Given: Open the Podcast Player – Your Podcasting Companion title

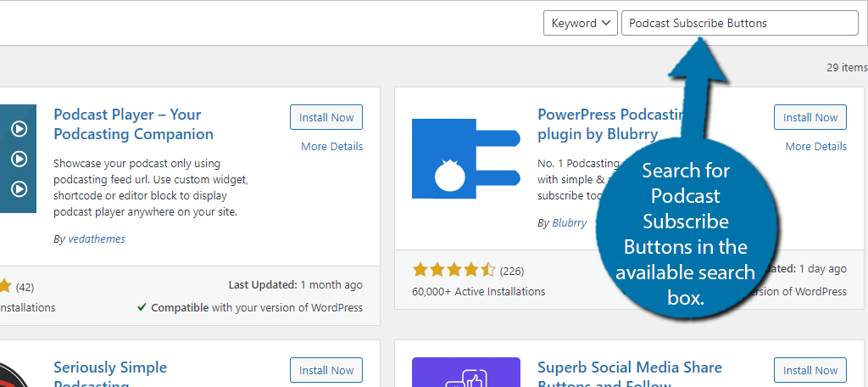Looking at the screenshot, I should click(x=133, y=124).
